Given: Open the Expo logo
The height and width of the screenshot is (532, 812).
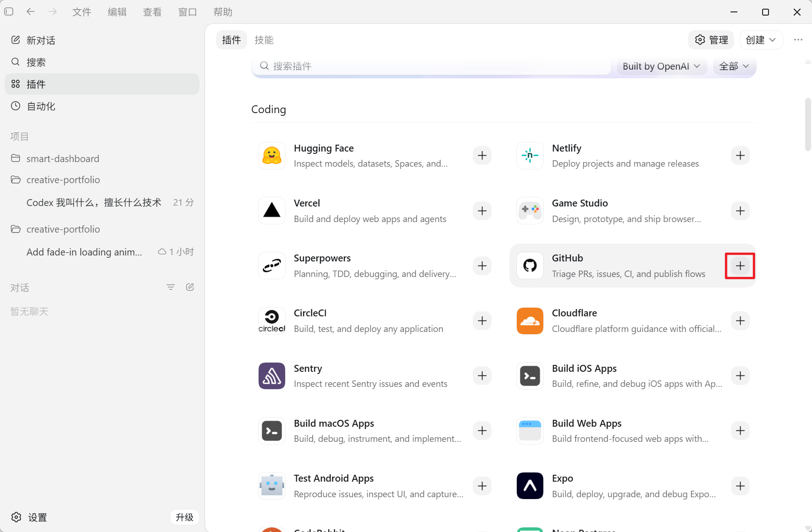Looking at the screenshot, I should 530,486.
